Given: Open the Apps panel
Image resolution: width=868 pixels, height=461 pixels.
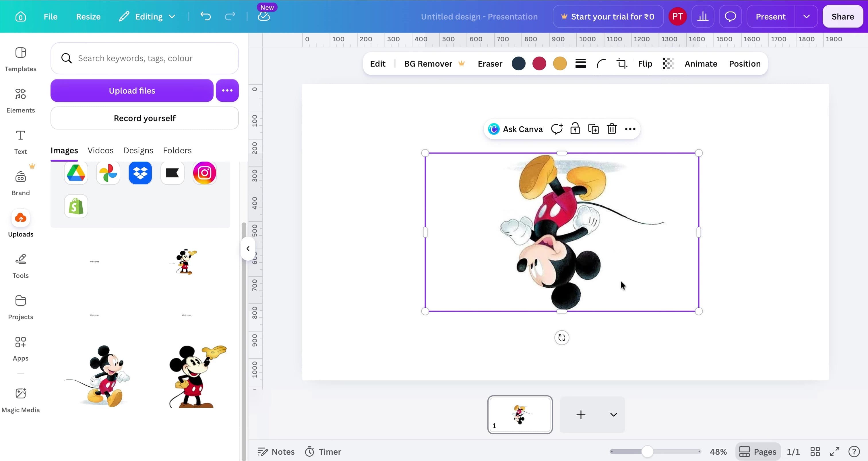Looking at the screenshot, I should click(x=21, y=348).
